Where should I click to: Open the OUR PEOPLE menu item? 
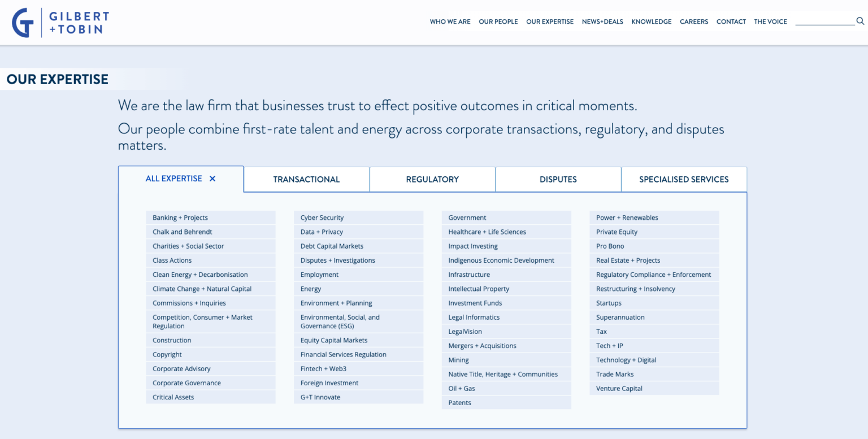click(x=498, y=21)
